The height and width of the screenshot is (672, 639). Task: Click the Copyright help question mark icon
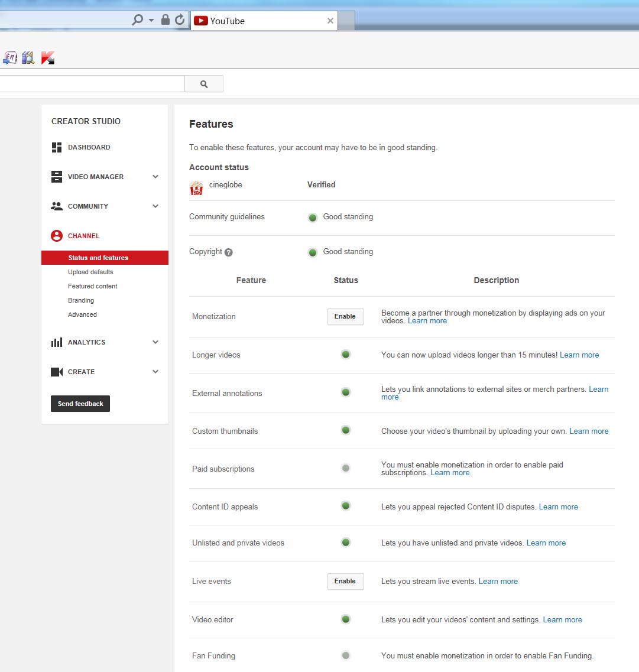[x=229, y=252]
